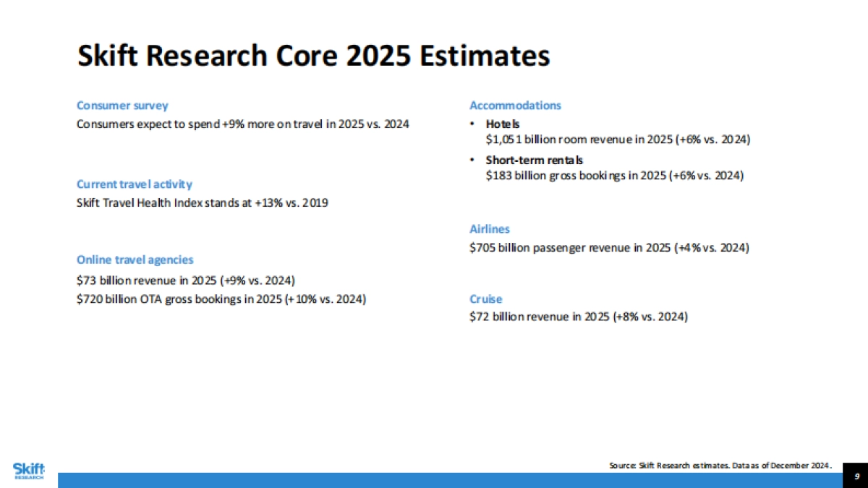Viewport: 868px width, 488px height.
Task: Click the $73 billion revenue line
Action: coord(186,281)
